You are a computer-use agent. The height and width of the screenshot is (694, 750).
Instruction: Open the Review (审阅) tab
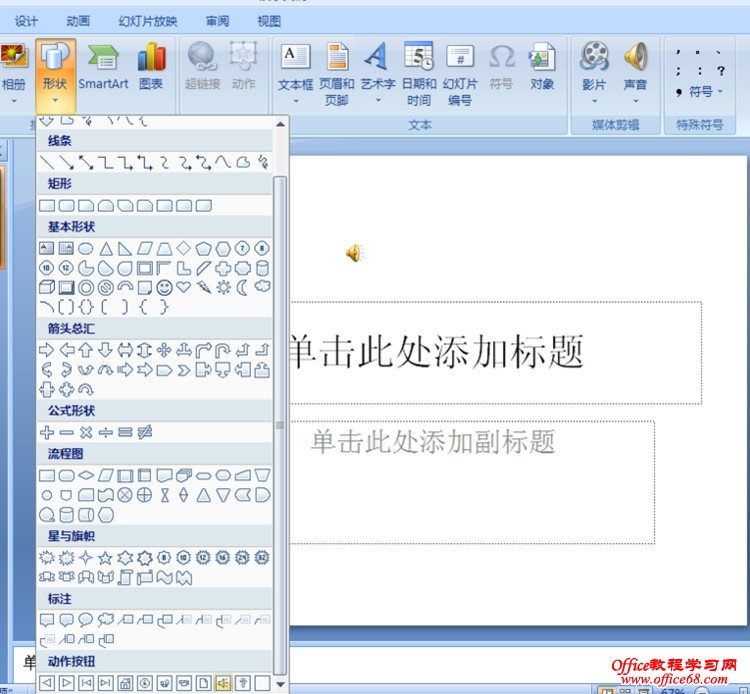[217, 21]
